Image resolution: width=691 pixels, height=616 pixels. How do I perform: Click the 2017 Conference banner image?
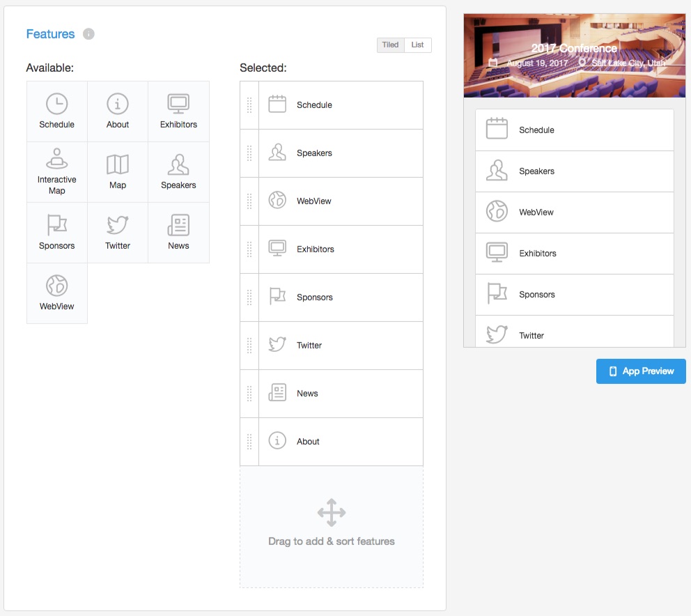coord(574,56)
